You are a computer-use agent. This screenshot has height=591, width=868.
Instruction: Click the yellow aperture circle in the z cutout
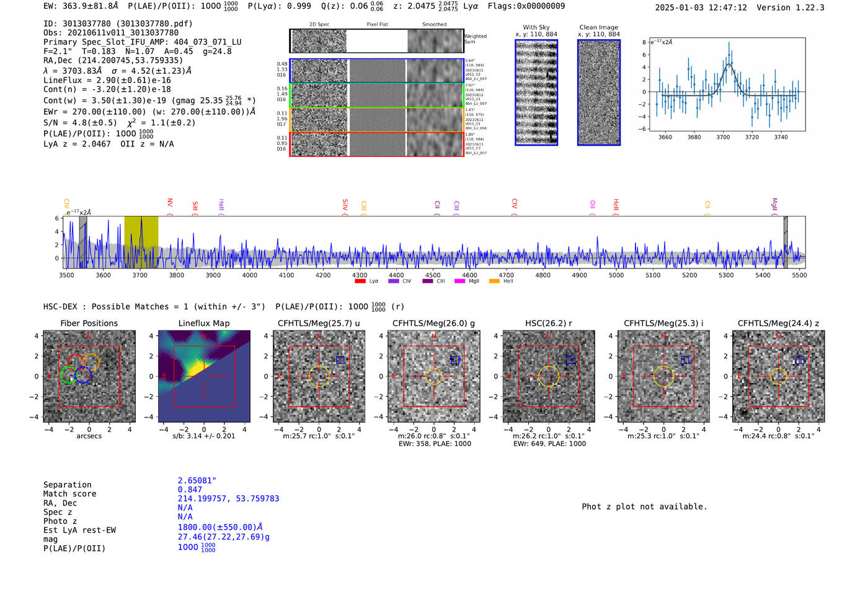779,376
